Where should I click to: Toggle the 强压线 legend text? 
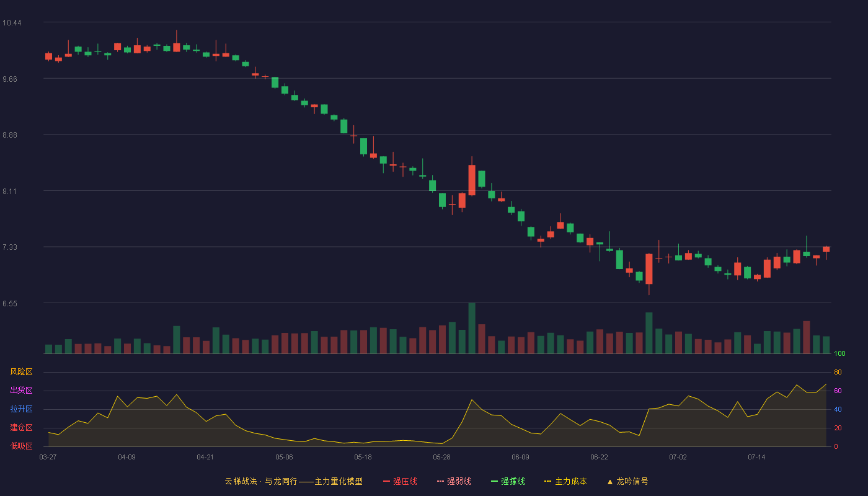[405, 481]
